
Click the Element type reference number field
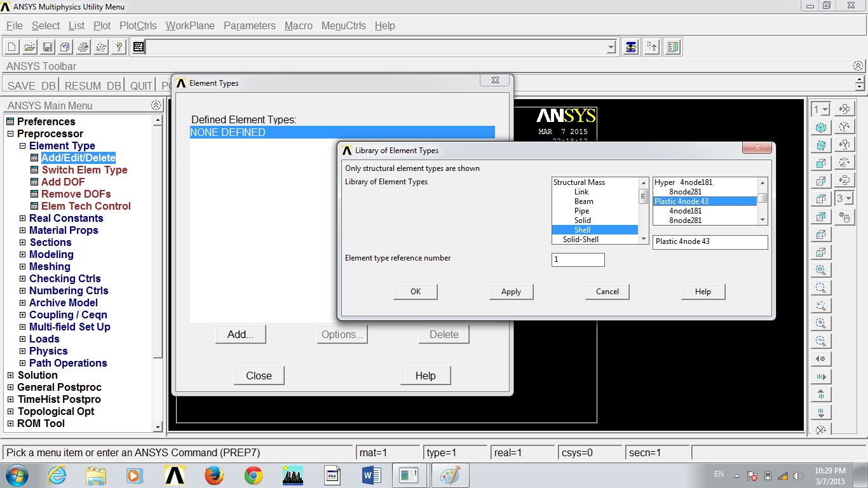click(x=578, y=259)
